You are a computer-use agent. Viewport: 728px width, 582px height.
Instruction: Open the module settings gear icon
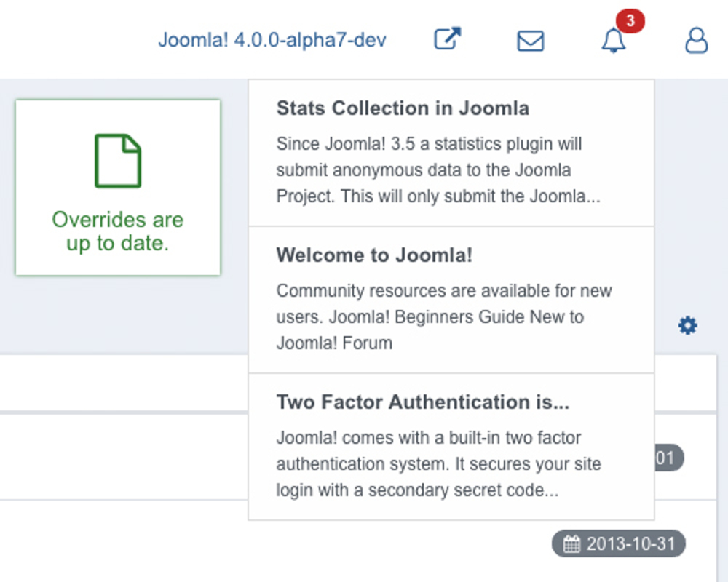[688, 325]
